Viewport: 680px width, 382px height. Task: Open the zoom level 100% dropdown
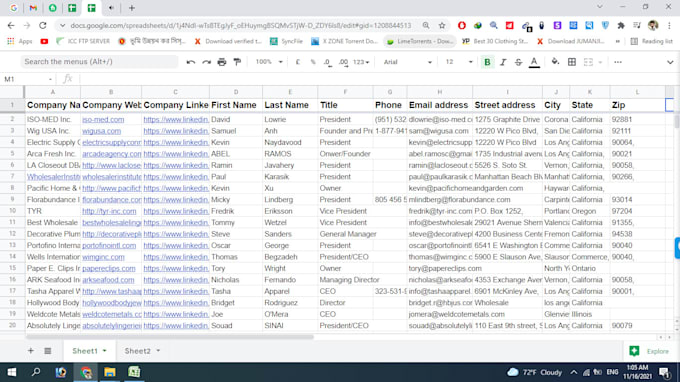click(269, 62)
